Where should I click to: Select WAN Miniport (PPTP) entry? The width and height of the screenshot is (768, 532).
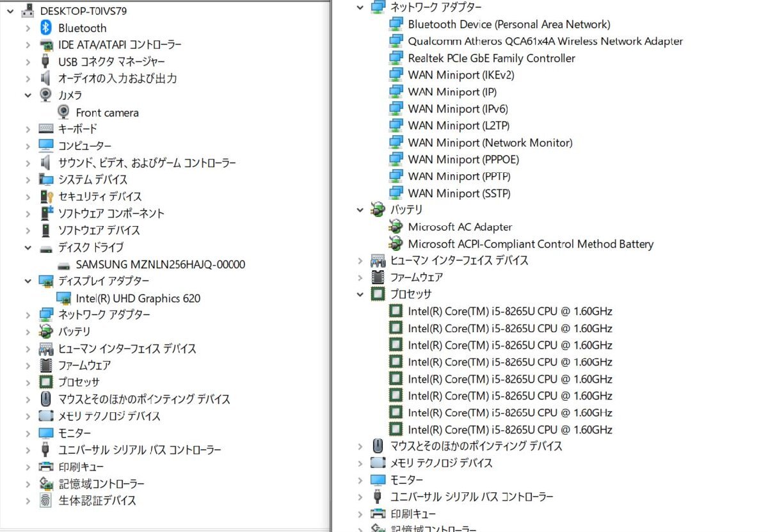(x=459, y=176)
